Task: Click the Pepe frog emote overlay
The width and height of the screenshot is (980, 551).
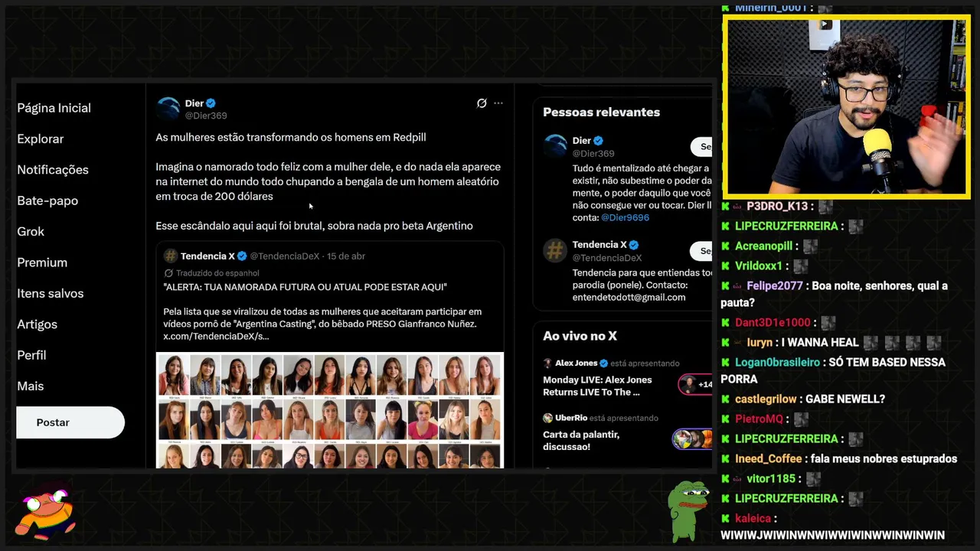Action: [688, 511]
